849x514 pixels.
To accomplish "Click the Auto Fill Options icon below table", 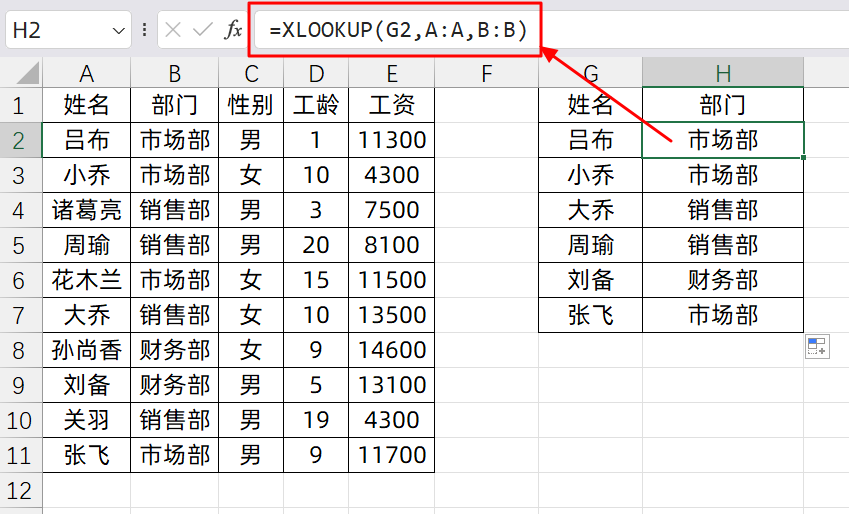I will 817,347.
